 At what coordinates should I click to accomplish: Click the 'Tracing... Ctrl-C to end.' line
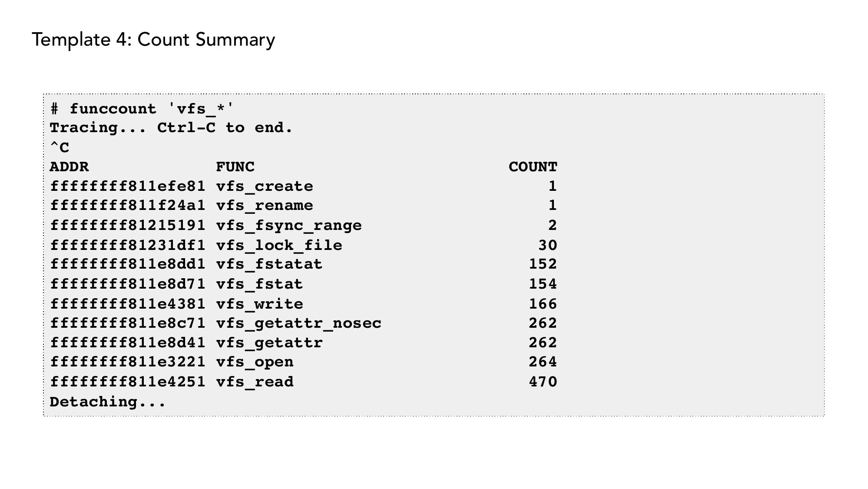point(171,128)
